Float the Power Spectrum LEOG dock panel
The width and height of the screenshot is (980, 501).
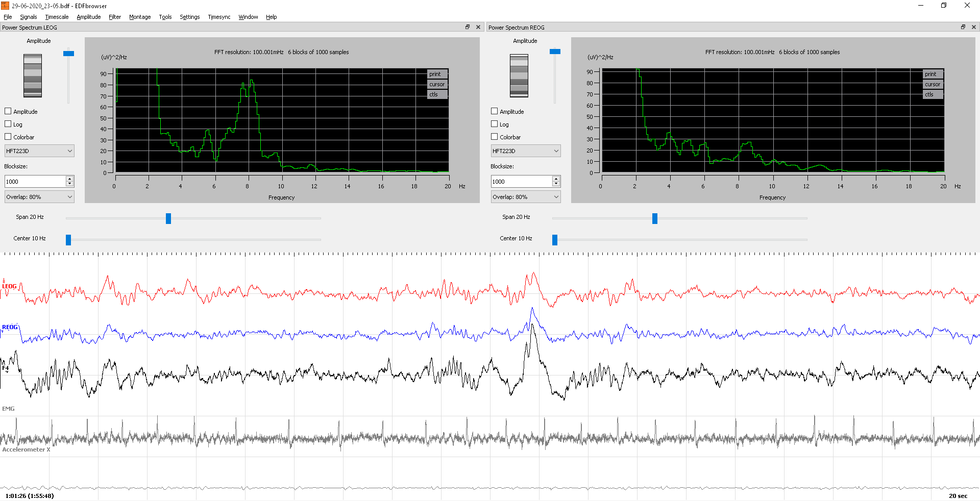tap(468, 27)
